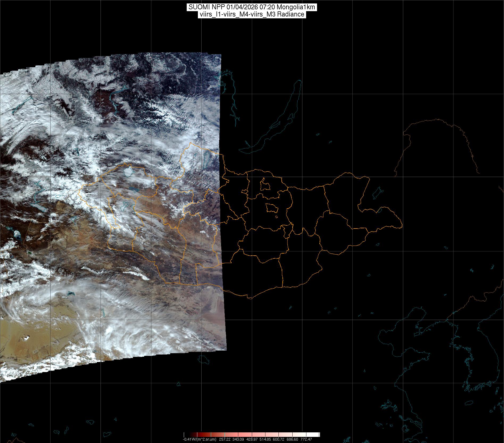Image resolution: width=504 pixels, height=443 pixels.
Task: Click the 514.85 colorbar value label
Action: 265,439
